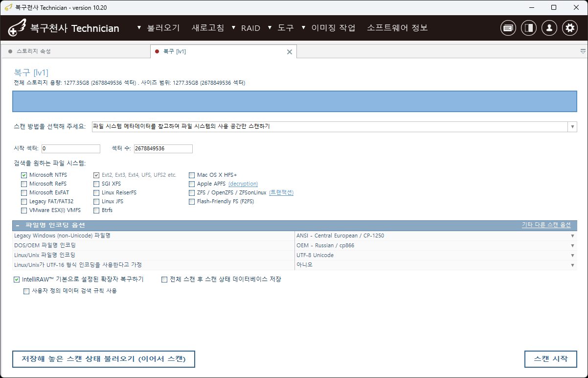Image resolution: width=588 pixels, height=378 pixels.
Task: Open the 이미징 작업 menu
Action: (x=333, y=28)
